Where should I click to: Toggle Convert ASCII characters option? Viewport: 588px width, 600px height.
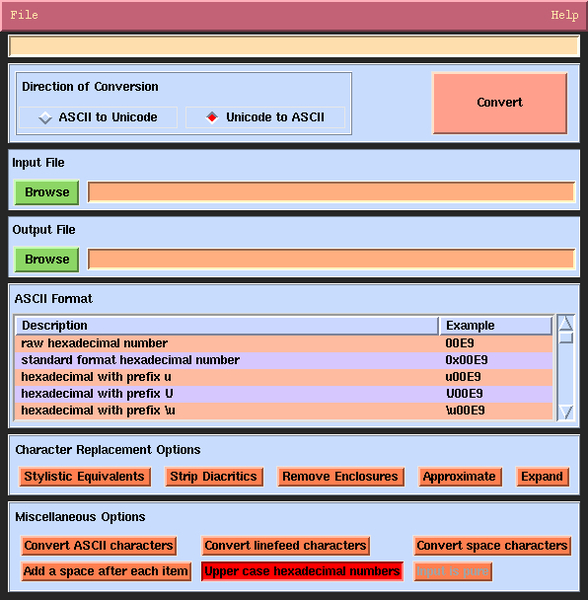[x=99, y=546]
